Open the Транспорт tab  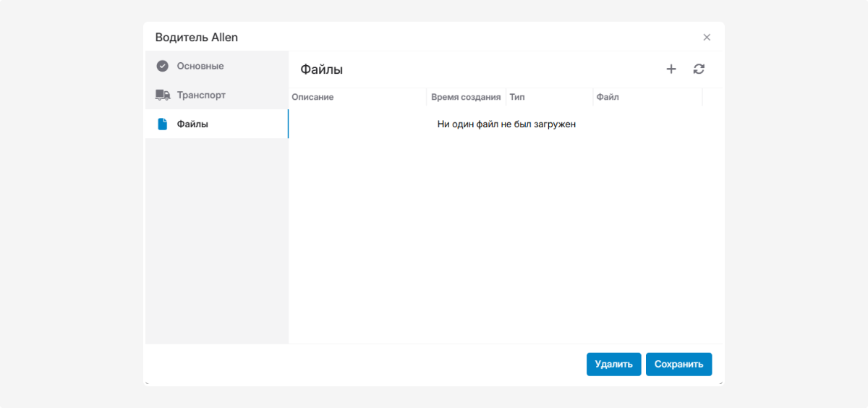tap(201, 95)
